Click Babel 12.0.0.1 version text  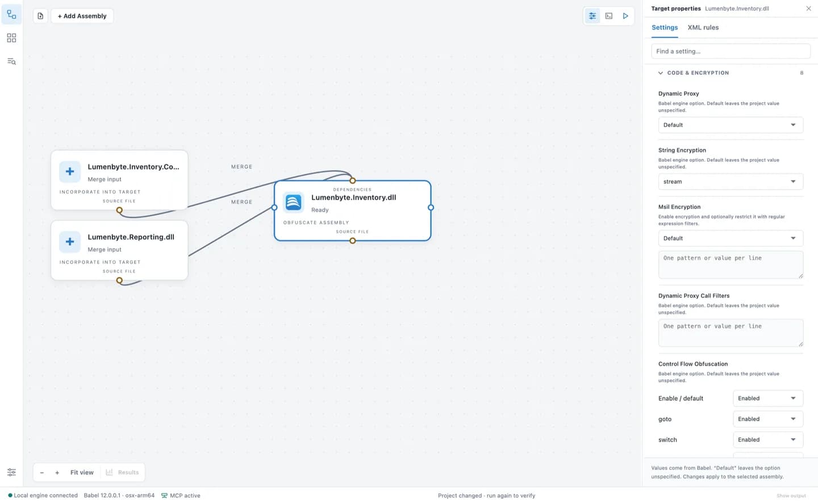(119, 495)
